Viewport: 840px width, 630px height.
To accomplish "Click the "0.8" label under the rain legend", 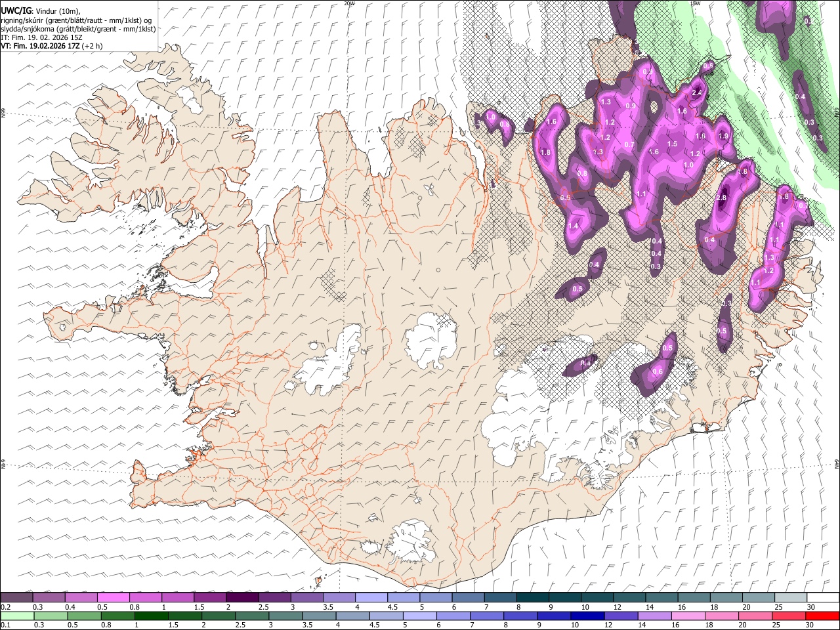I will click(106, 625).
